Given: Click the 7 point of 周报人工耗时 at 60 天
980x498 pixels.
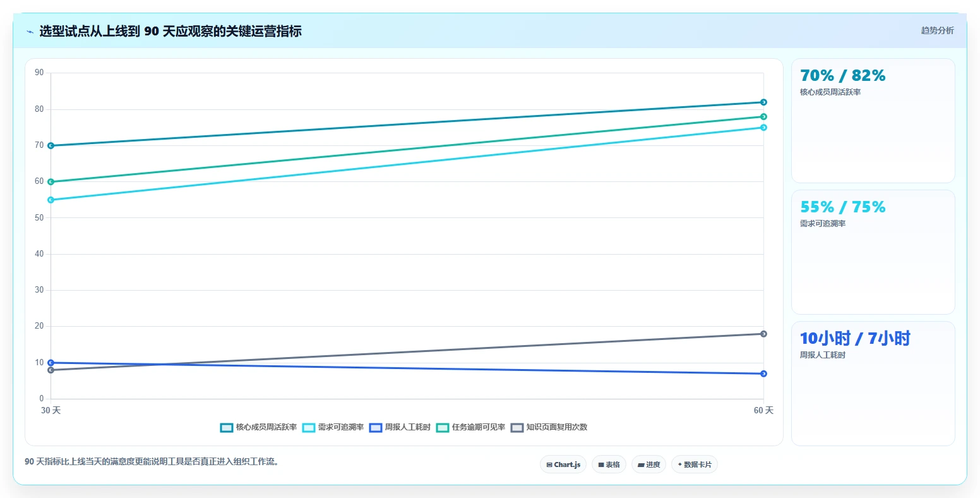Looking at the screenshot, I should (x=763, y=373).
